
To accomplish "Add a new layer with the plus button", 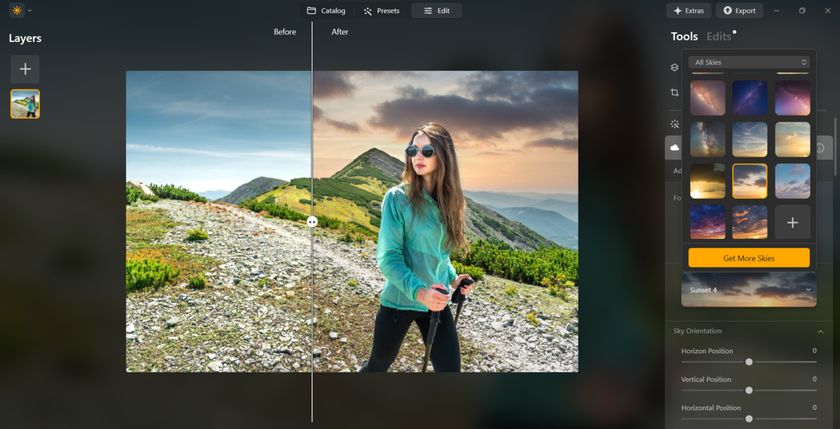I will click(25, 69).
